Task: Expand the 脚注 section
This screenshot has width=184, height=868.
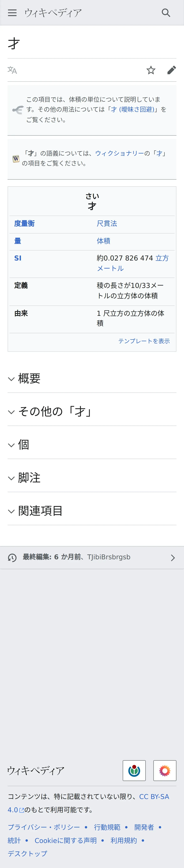Action: (x=29, y=477)
